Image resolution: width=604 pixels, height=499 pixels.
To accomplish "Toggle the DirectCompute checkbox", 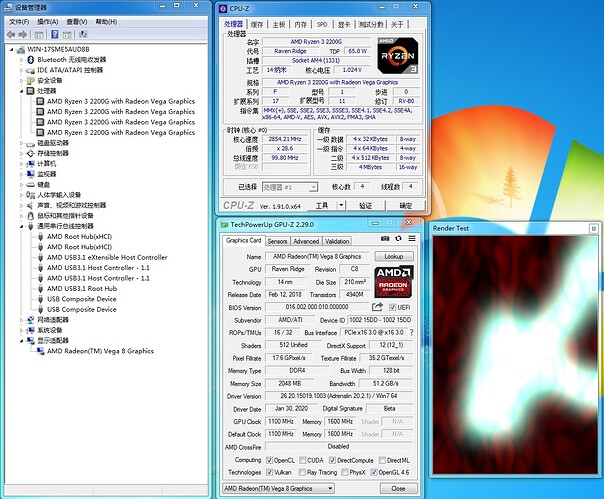I will pyautogui.click(x=332, y=460).
